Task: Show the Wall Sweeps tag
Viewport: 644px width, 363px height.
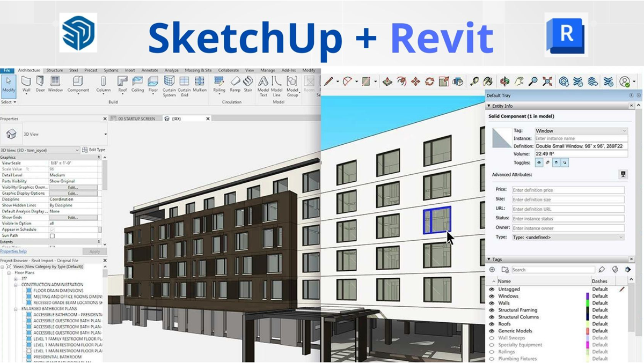Action: pos(492,338)
